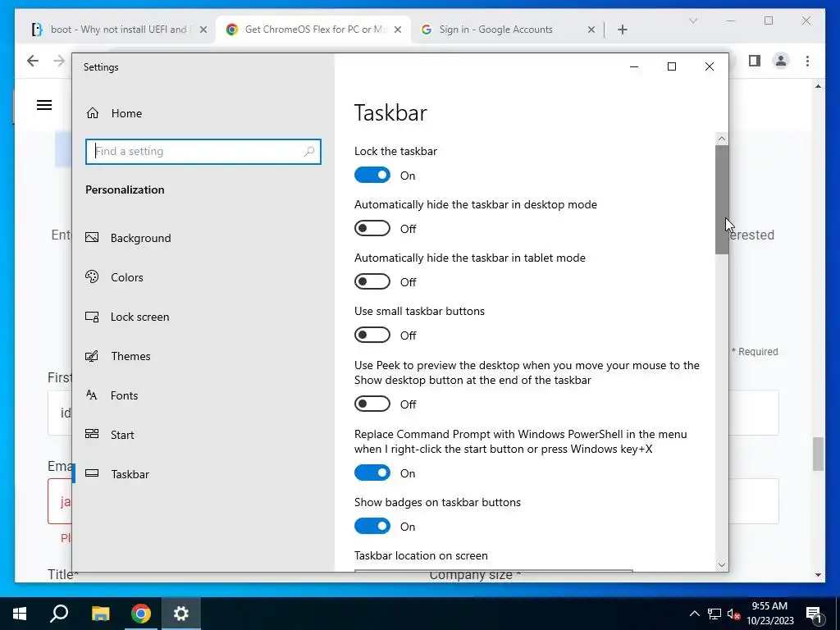Click Chrome forward arrow button
Image resolution: width=840 pixels, height=630 pixels.
pos(59,61)
